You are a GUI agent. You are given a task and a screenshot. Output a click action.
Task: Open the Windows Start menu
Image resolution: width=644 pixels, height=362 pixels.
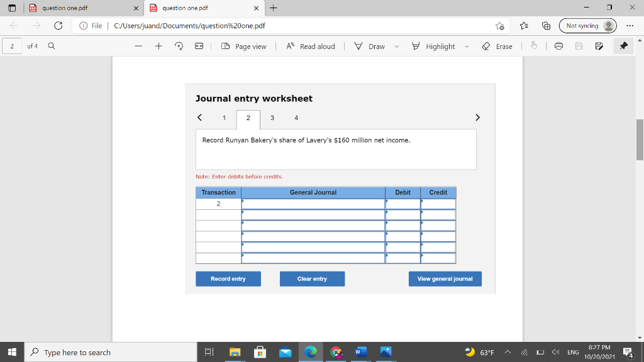(x=12, y=352)
